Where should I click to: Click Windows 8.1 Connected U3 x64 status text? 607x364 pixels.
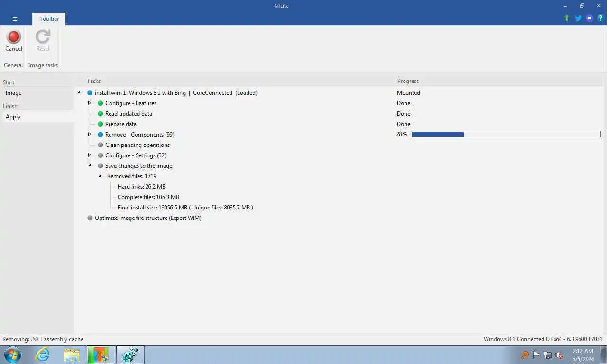tap(543, 339)
